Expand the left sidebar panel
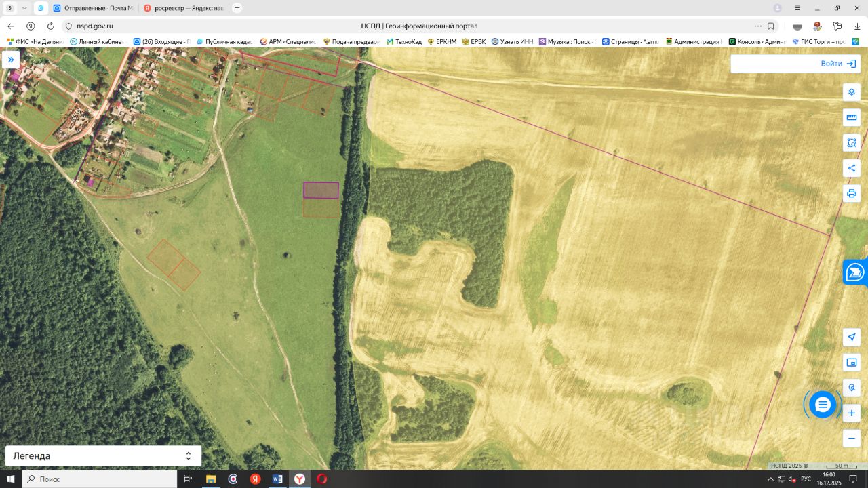 click(x=11, y=60)
